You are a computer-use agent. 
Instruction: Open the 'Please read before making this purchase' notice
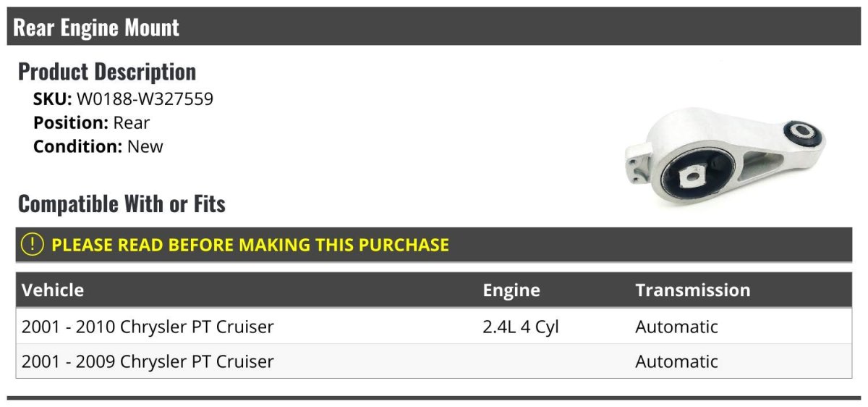250,245
